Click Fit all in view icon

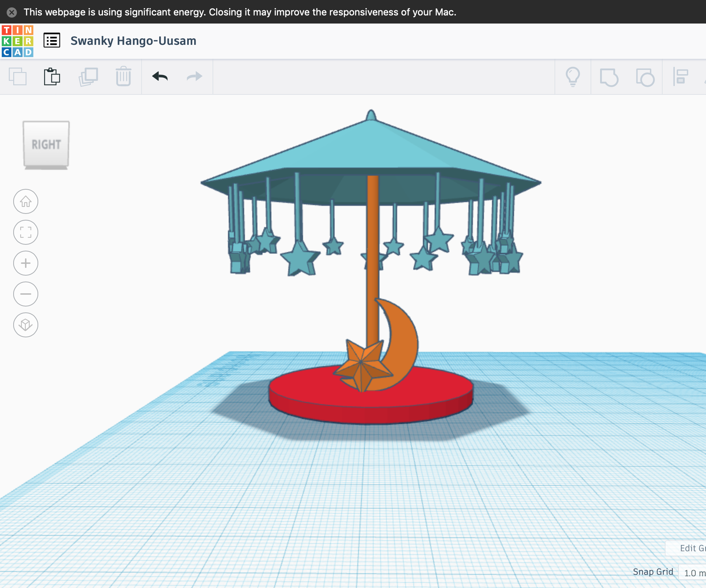[25, 232]
